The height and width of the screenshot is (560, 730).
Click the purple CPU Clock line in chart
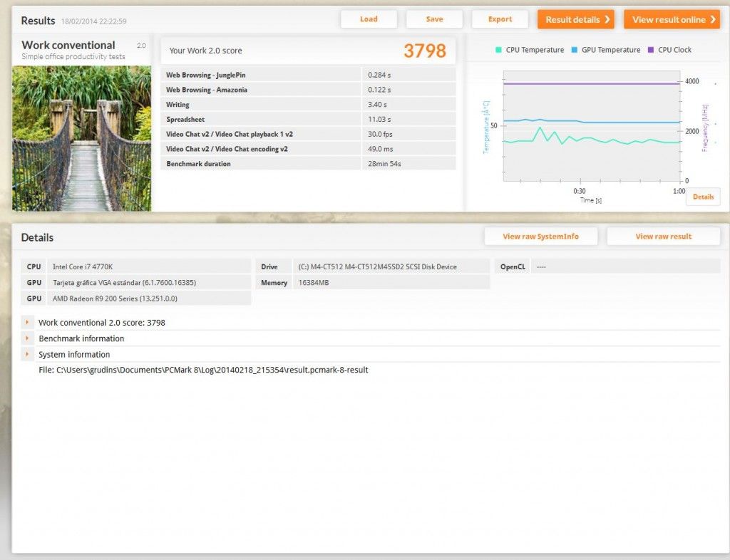tap(591, 84)
